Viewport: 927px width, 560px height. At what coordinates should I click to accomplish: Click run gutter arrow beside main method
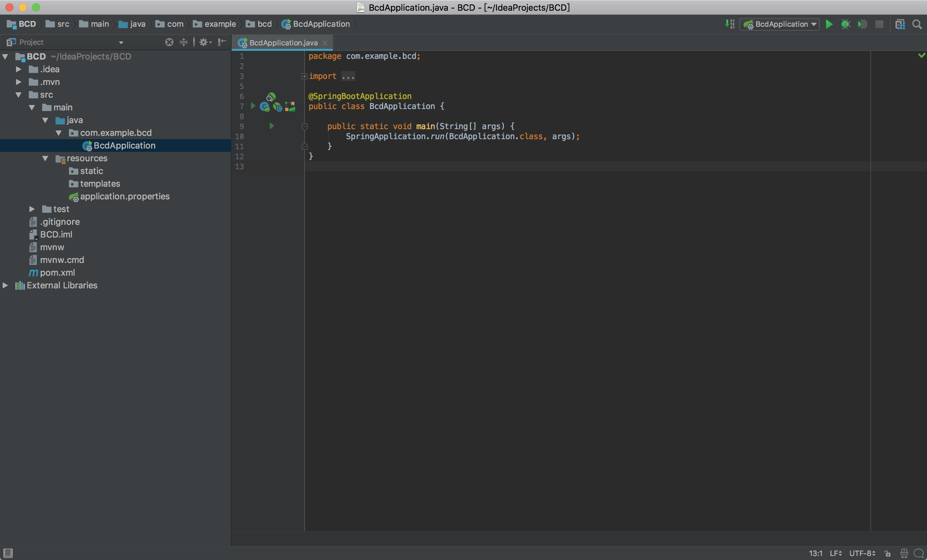[272, 126]
